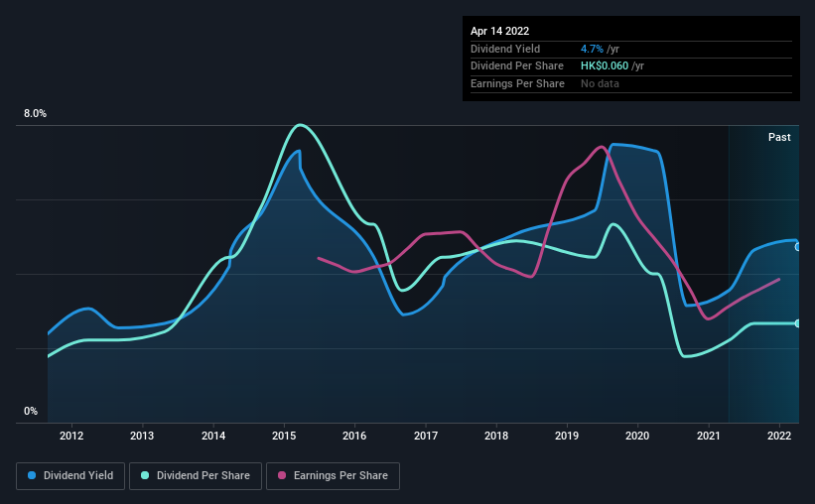Click the 2021 x-axis label
Viewport: 815px width, 504px height.
pos(709,436)
